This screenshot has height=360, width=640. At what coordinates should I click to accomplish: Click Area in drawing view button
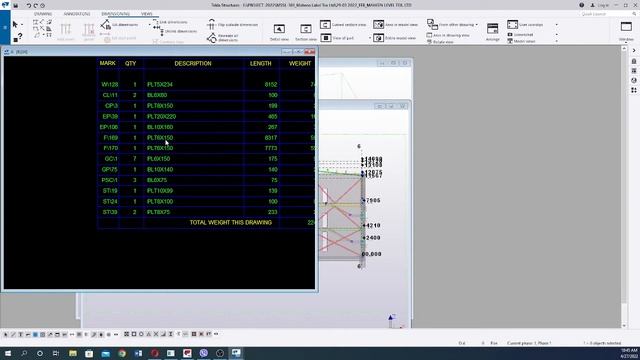[x=448, y=35]
